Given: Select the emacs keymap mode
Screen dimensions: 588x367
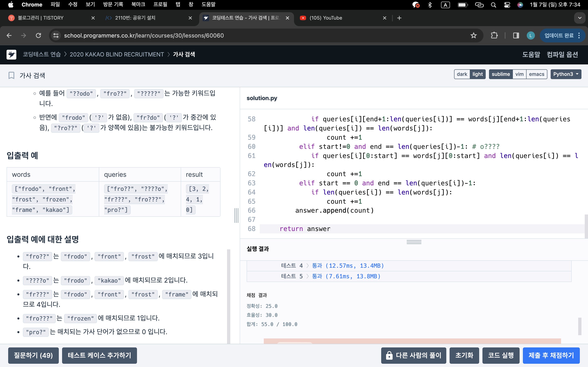Looking at the screenshot, I should (x=537, y=74).
